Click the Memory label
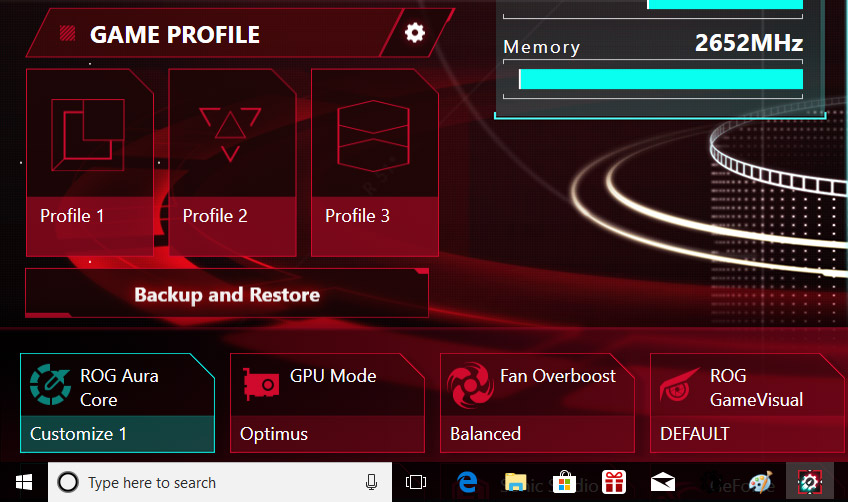The width and height of the screenshot is (848, 502). [x=542, y=47]
